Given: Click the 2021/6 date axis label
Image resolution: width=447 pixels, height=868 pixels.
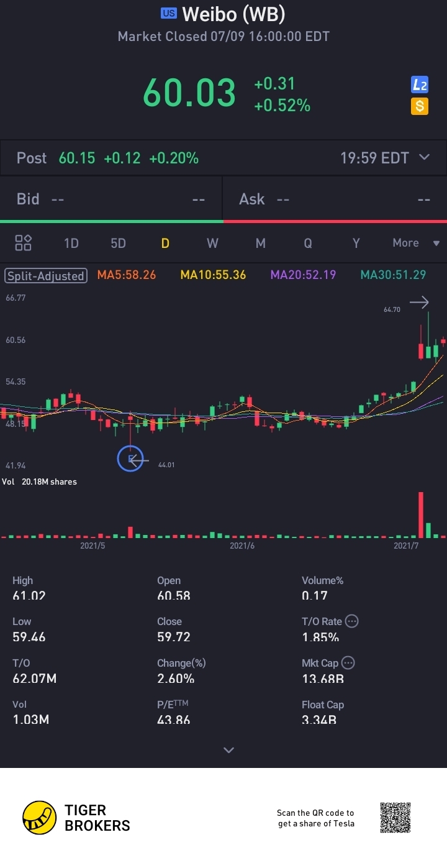Looking at the screenshot, I should (242, 546).
